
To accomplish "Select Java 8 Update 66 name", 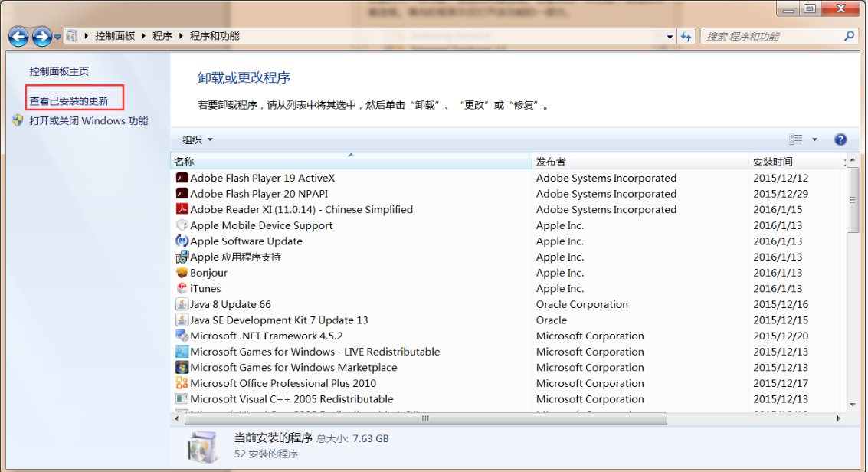I will click(231, 304).
